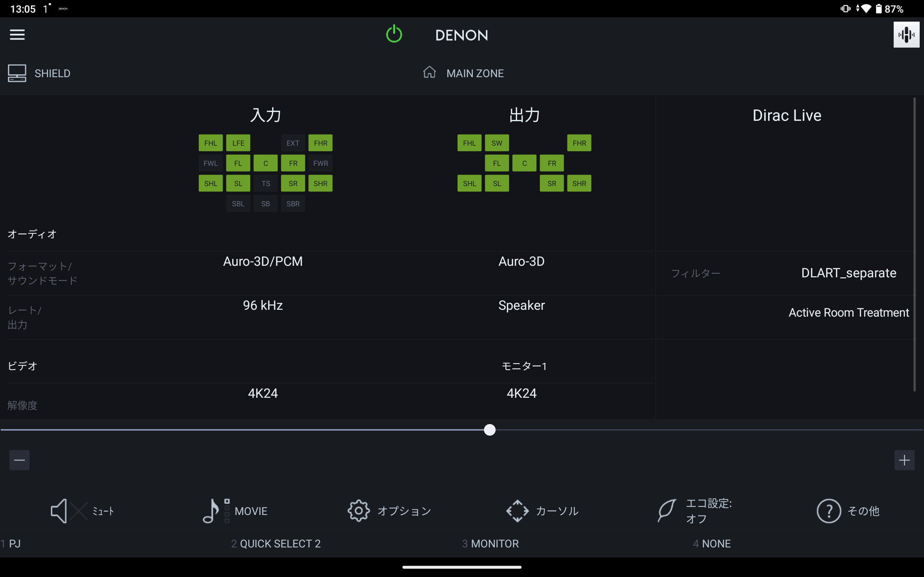Open the hamburger menu
The height and width of the screenshot is (577, 924).
point(17,35)
